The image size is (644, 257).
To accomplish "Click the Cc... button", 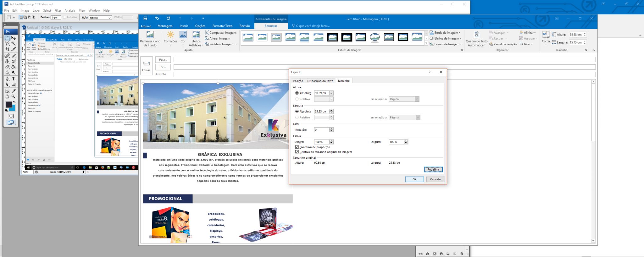I will click(x=163, y=67).
